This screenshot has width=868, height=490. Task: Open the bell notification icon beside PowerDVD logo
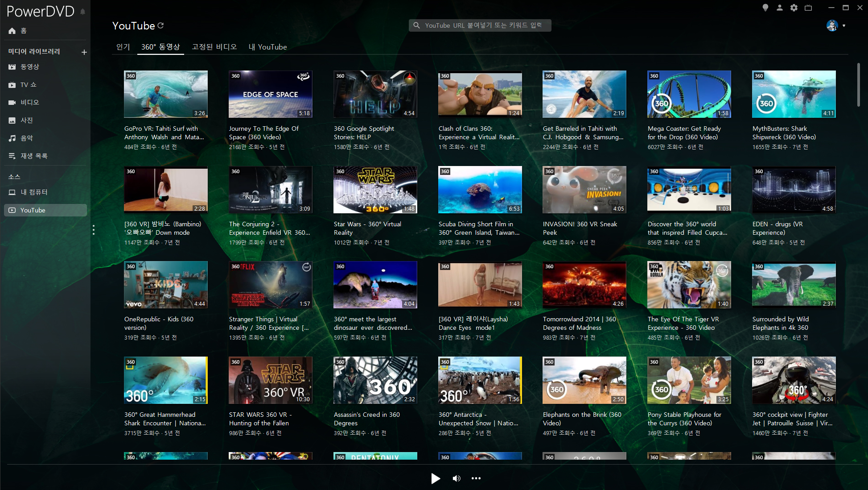82,12
